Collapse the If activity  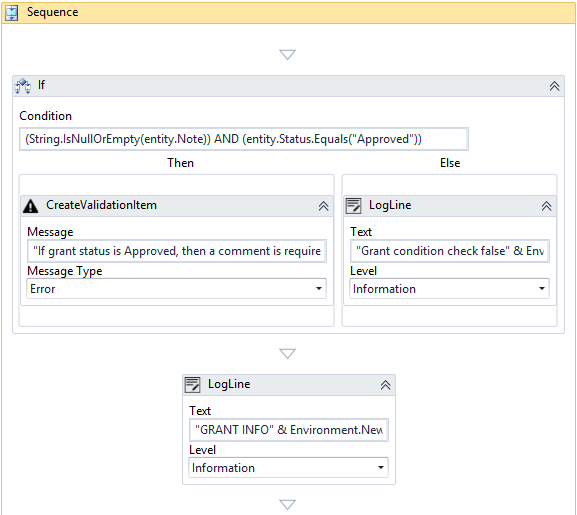click(554, 86)
